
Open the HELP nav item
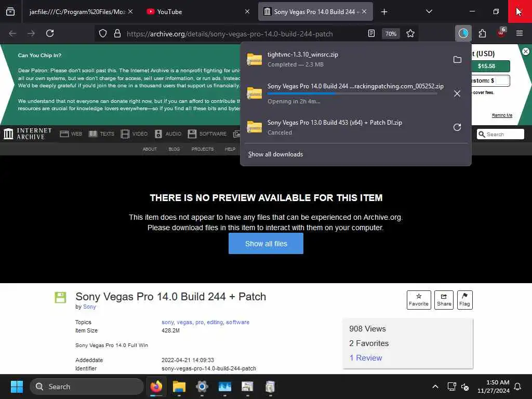click(230, 149)
